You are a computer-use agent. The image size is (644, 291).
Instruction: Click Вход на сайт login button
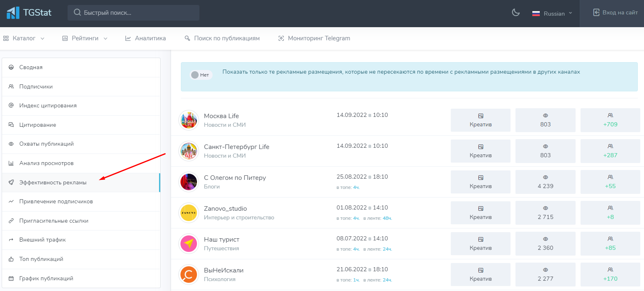click(x=612, y=13)
